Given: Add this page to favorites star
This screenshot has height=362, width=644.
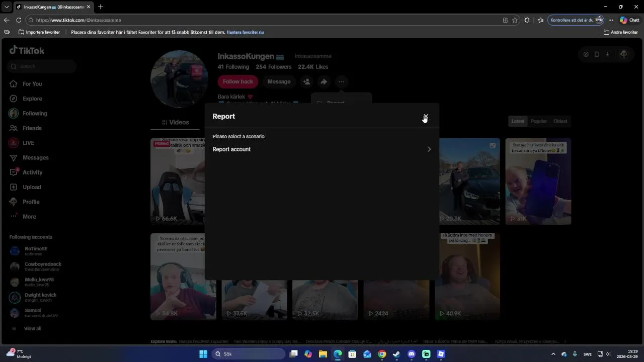Looking at the screenshot, I should pos(515,20).
